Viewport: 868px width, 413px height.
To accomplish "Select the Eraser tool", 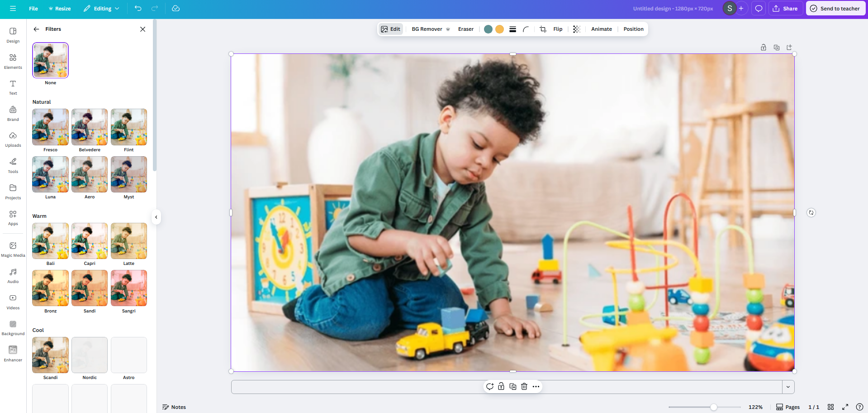I will click(x=465, y=29).
